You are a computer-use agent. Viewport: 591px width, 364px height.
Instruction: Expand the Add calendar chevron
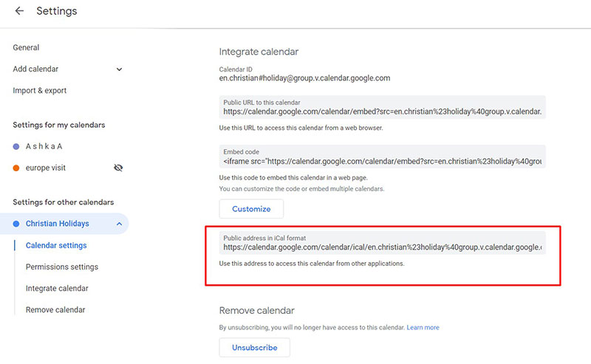point(119,69)
